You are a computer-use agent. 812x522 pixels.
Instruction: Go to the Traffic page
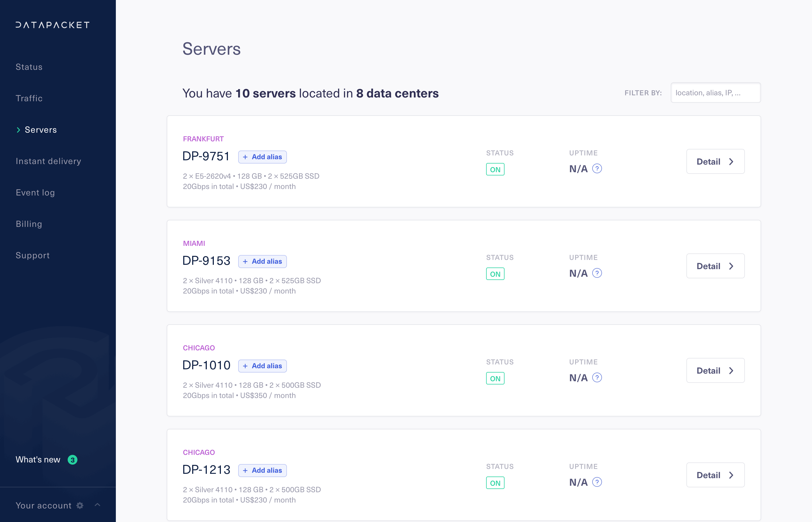pos(29,98)
